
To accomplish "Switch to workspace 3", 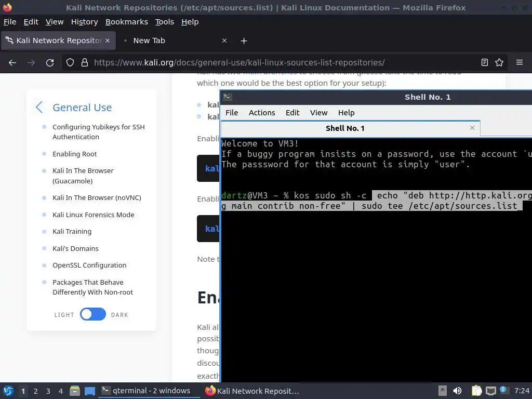I will point(48,391).
